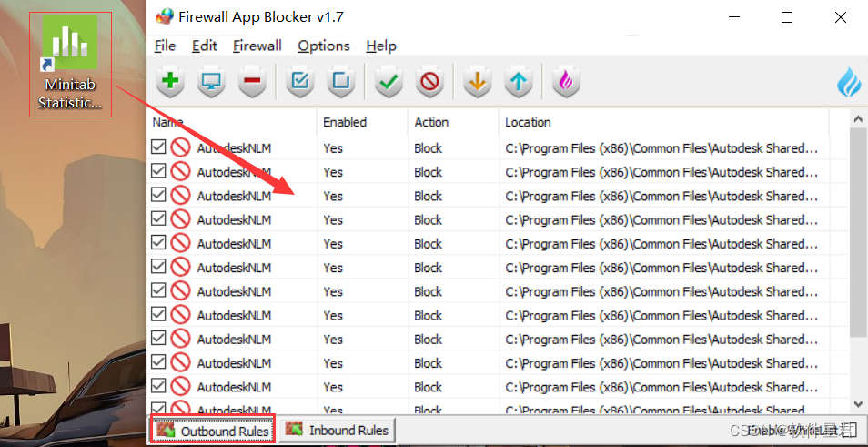The height and width of the screenshot is (447, 868).
Task: Click the red Block toolbar icon
Action: [x=429, y=82]
